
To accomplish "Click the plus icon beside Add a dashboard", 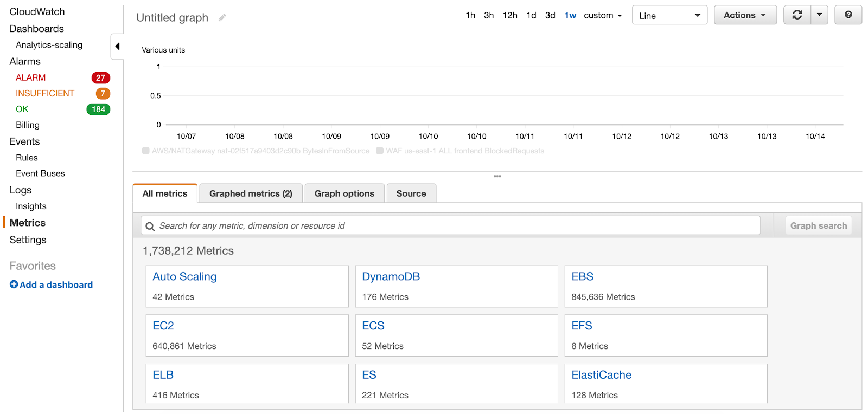I will coord(14,284).
